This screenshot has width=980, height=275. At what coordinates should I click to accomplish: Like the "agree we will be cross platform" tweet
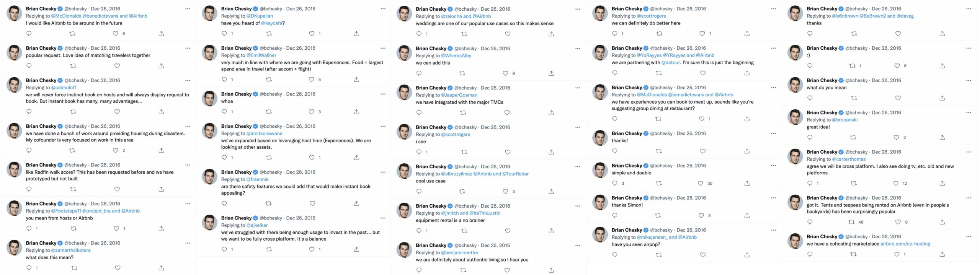coord(896,183)
